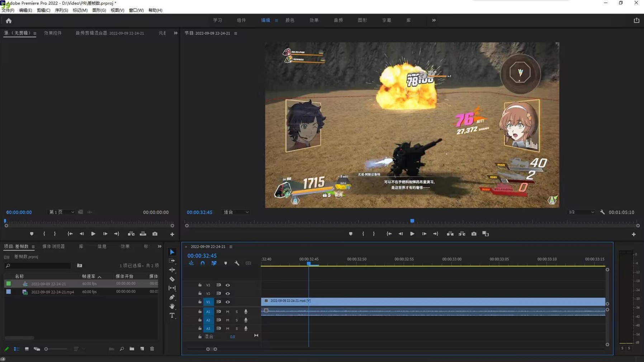Open the 窗口(W) menu
Viewport: 644px width, 362px height.
[x=136, y=10]
